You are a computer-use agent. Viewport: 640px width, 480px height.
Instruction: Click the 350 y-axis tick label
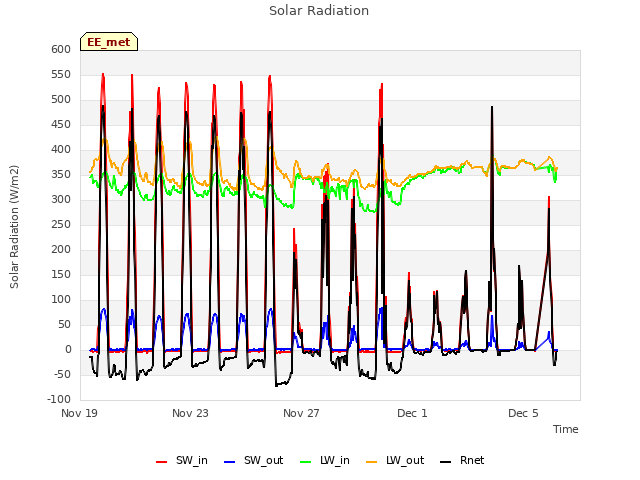61,175
